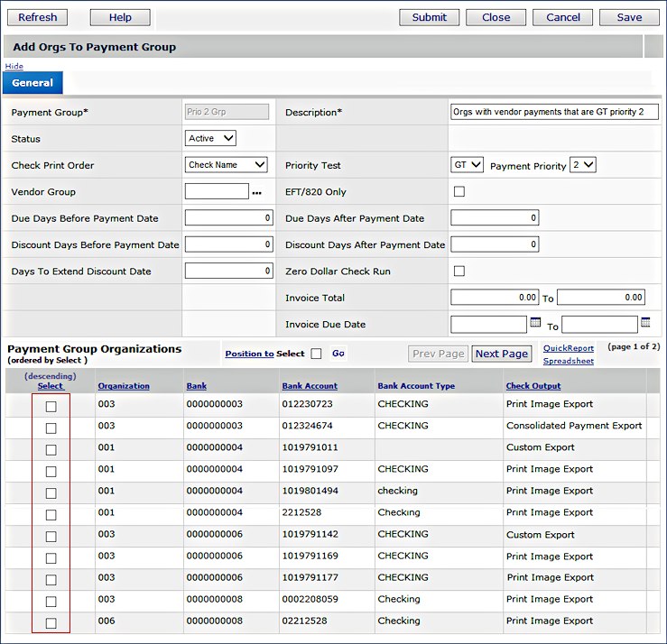Click the Refresh button
Screen dimensions: 667x644
click(x=37, y=17)
